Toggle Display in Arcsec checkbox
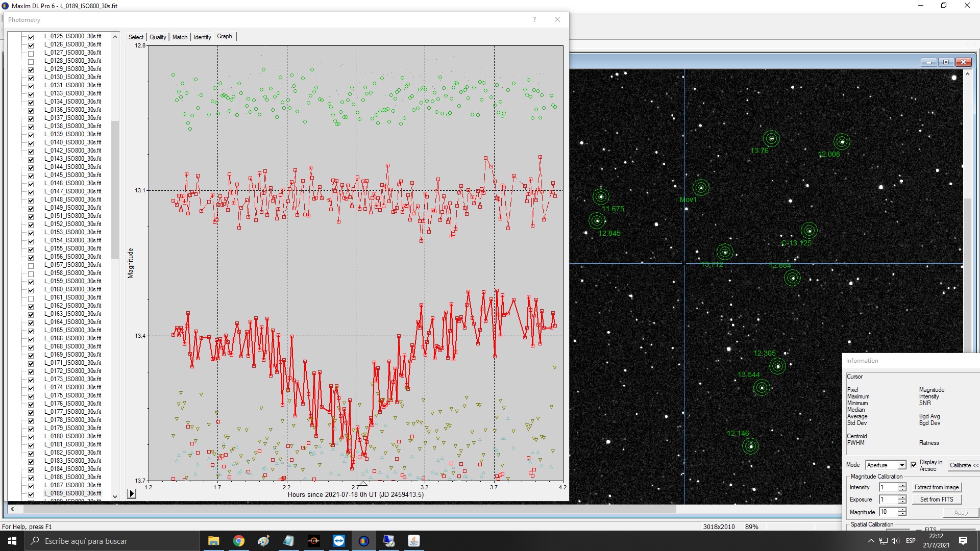980x551 pixels. coord(914,465)
